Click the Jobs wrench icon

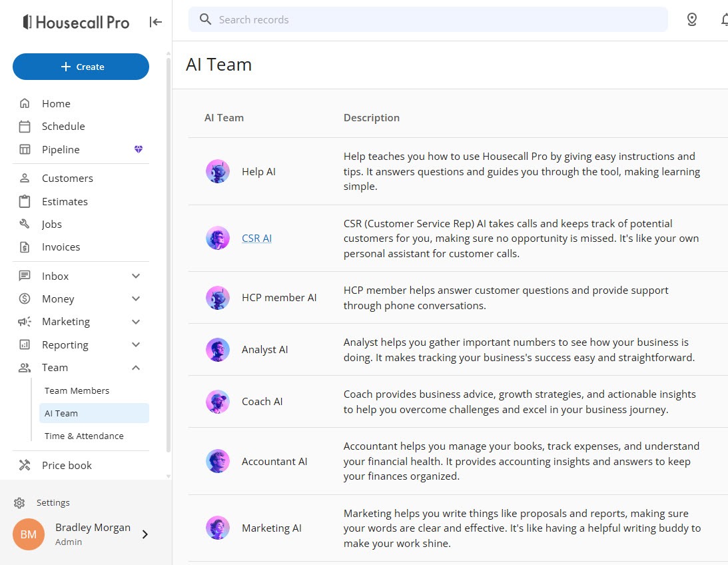(25, 225)
